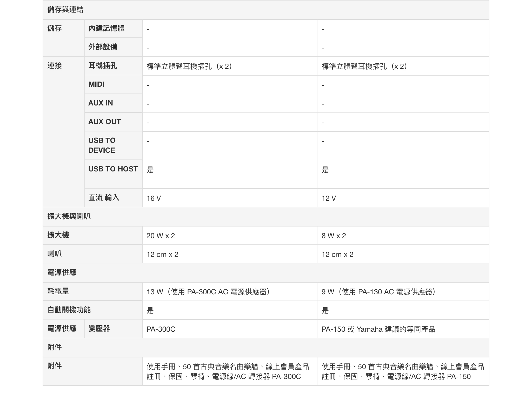Click the 9 W PA-130 consumption cell
Image resolution: width=532 pixels, height=393 pixels.
(379, 292)
